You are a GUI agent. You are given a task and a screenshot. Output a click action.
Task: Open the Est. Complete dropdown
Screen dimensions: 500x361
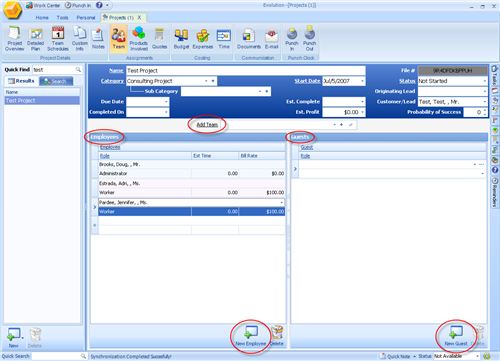tap(362, 102)
